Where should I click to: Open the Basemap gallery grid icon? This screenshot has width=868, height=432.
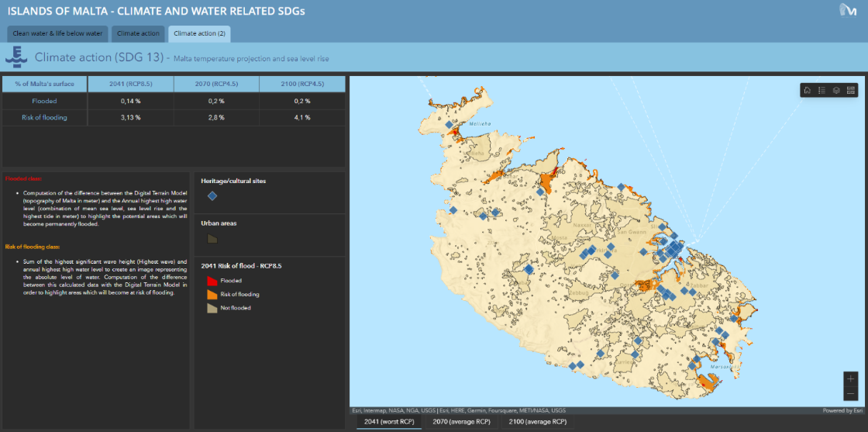[x=851, y=90]
